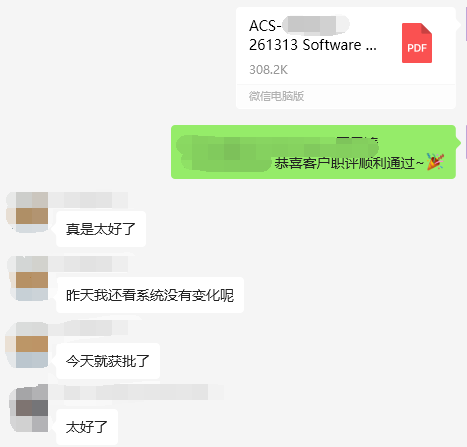This screenshot has height=447, width=467.
Task: Select the final 太好了 message bubble
Action: click(87, 427)
